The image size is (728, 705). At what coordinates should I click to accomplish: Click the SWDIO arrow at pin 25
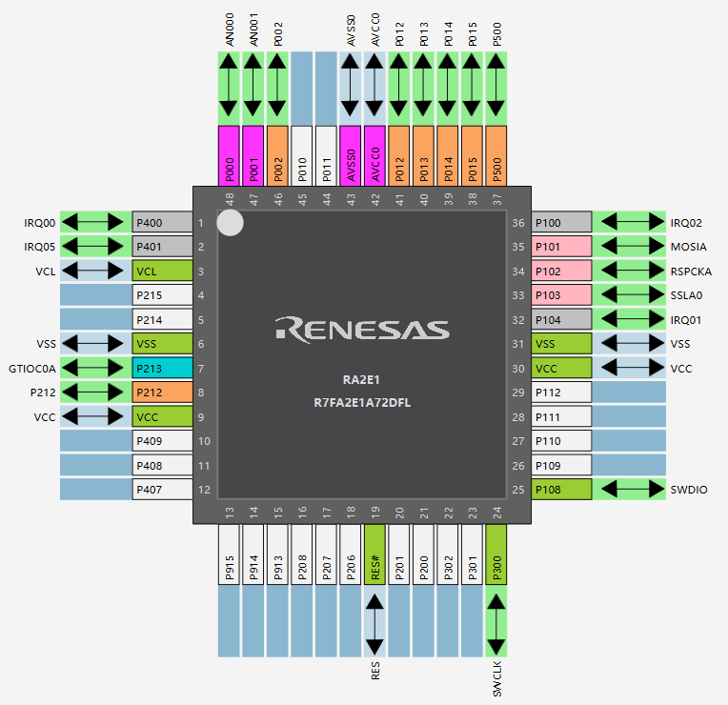[629, 489]
